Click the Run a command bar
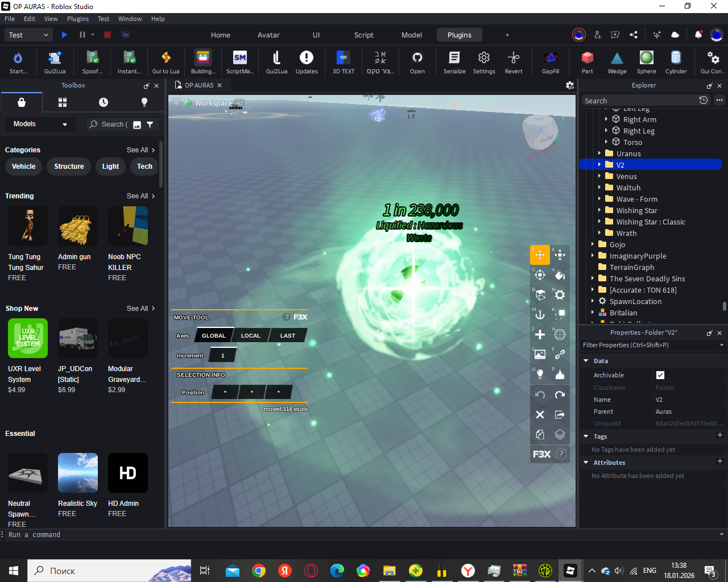This screenshot has width=728, height=582. tap(364, 535)
